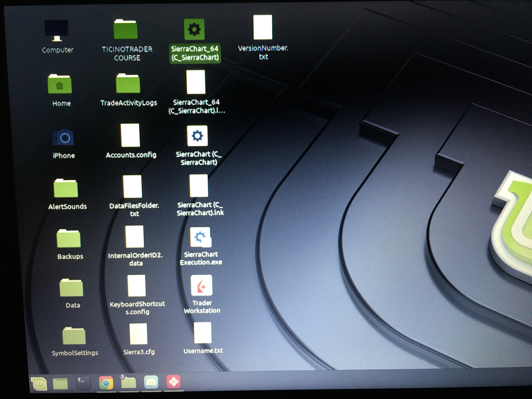Select SierraChart Execution.exe icon
The image size is (532, 399).
[x=201, y=237]
